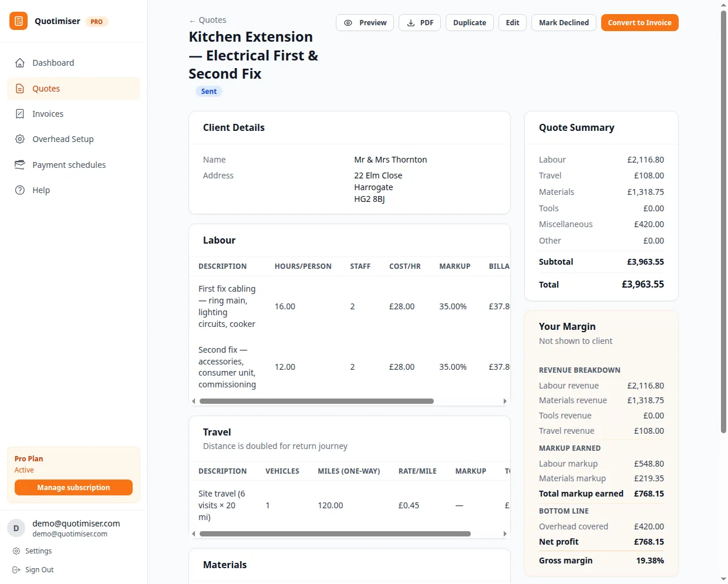The height and width of the screenshot is (584, 728).
Task: Click the Settings gear icon near account
Action: [16, 551]
